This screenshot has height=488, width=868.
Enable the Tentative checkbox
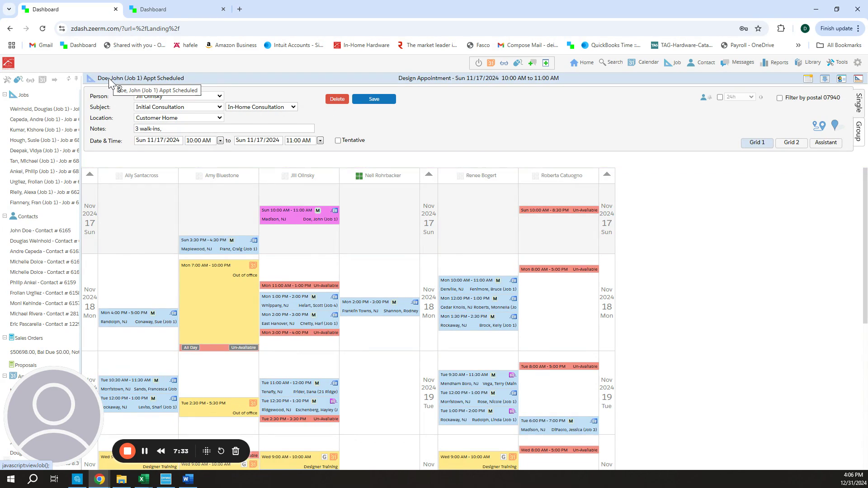[x=338, y=141]
